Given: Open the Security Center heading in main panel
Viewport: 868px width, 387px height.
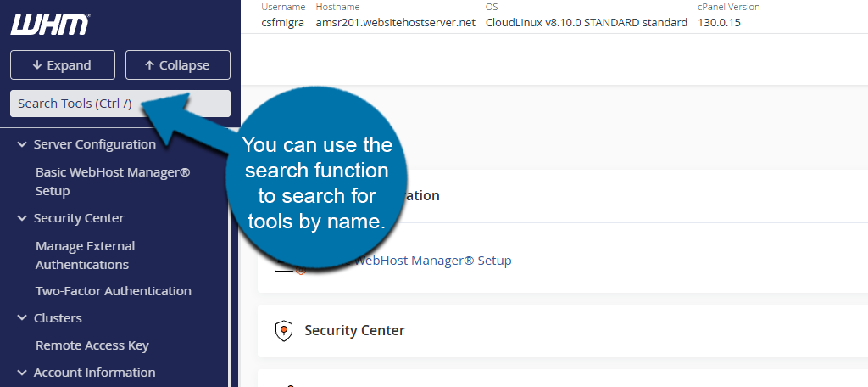Looking at the screenshot, I should [354, 330].
